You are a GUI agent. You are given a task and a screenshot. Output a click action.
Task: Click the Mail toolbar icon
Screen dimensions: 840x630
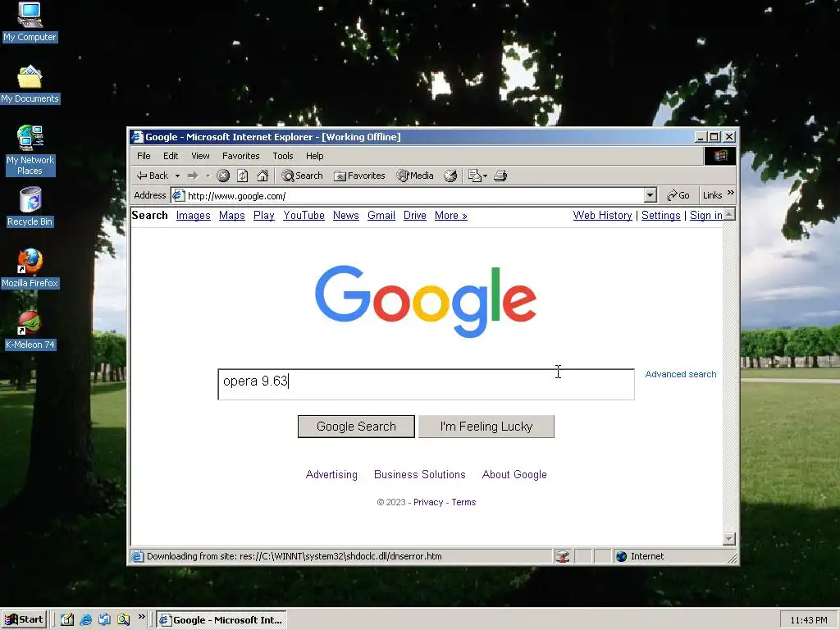point(475,176)
